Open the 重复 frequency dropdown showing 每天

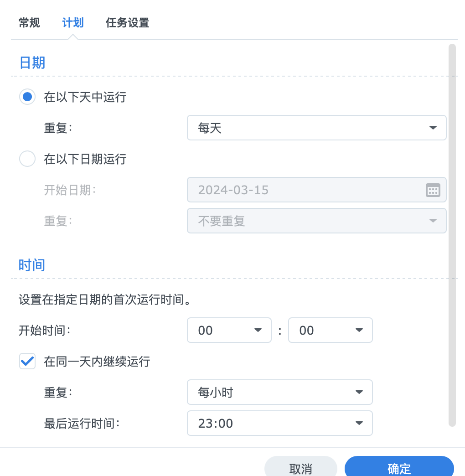(x=317, y=128)
